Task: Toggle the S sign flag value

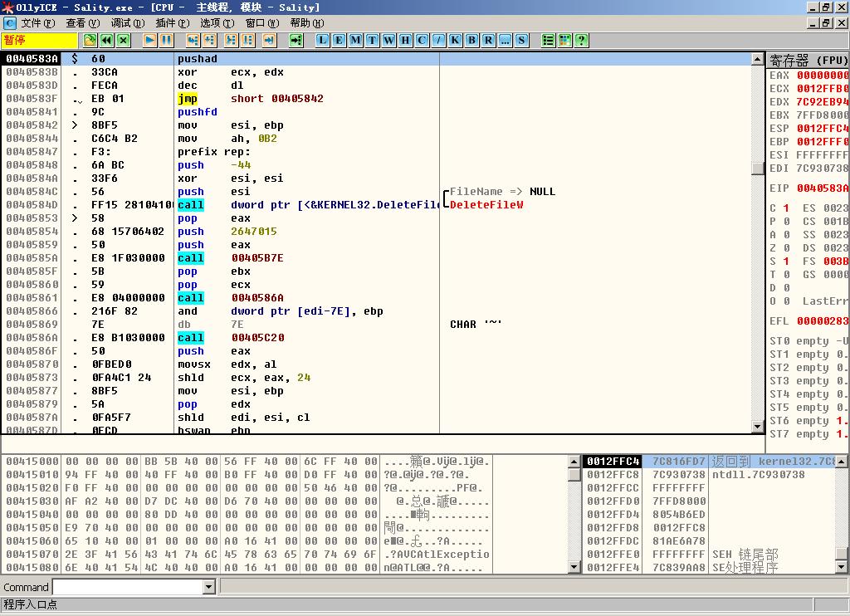Action: coord(786,262)
